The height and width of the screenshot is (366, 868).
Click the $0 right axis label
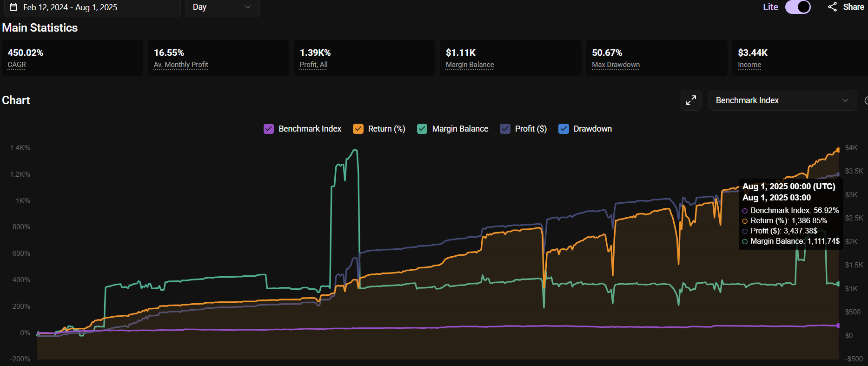(849, 335)
